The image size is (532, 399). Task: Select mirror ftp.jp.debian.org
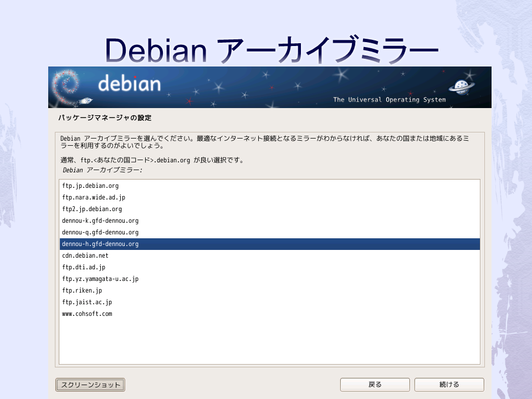click(270, 186)
